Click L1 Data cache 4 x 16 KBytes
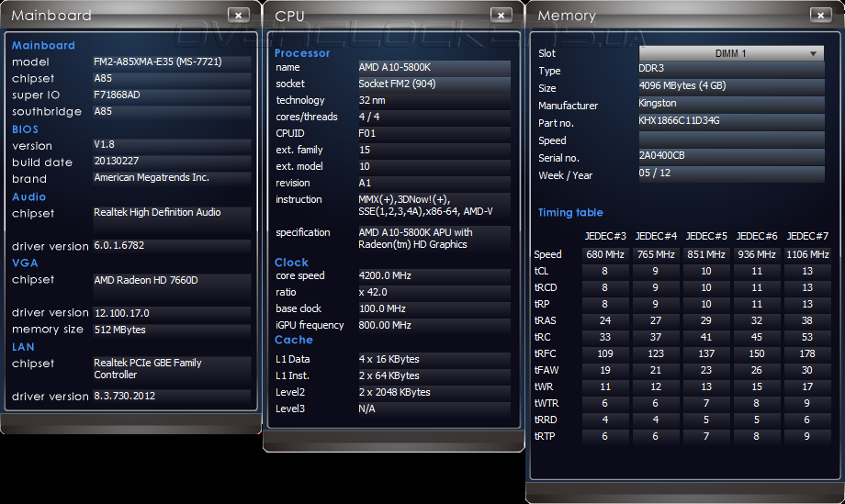The width and height of the screenshot is (845, 504). coord(434,359)
